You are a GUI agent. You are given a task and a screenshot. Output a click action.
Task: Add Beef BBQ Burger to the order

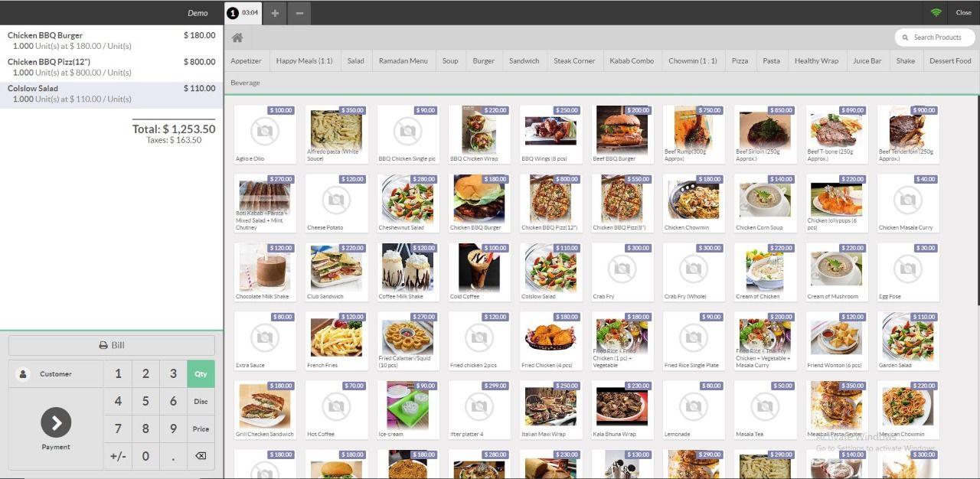(x=622, y=134)
